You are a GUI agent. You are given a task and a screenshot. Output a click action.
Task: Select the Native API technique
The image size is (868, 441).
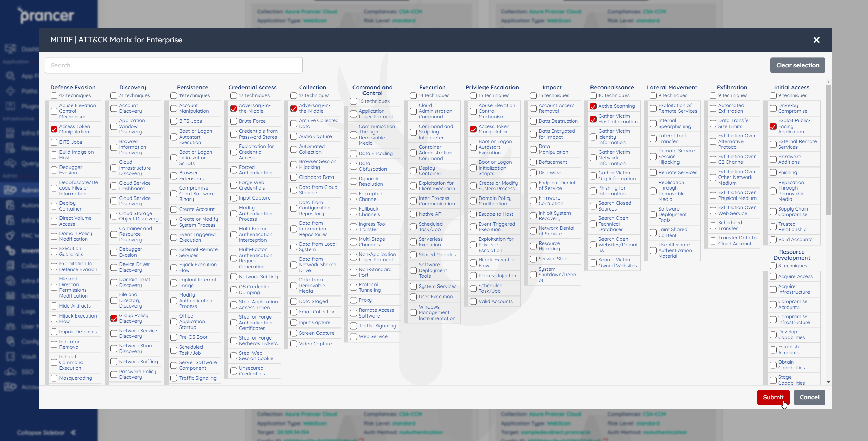[413, 214]
